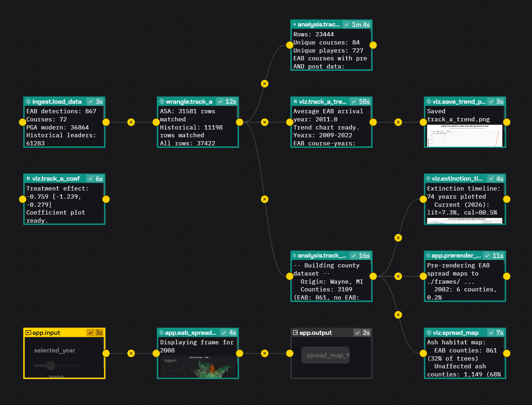The width and height of the screenshot is (532, 405).
Task: Click the 1m 4s duration badge
Action: coord(361,25)
